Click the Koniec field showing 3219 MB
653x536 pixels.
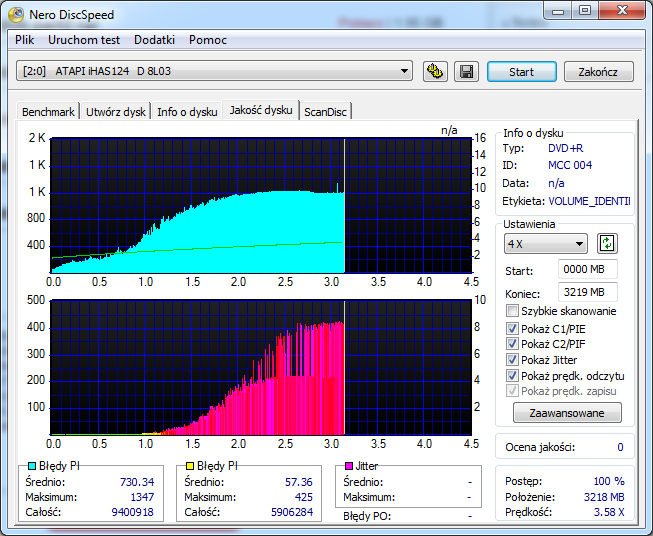click(588, 292)
